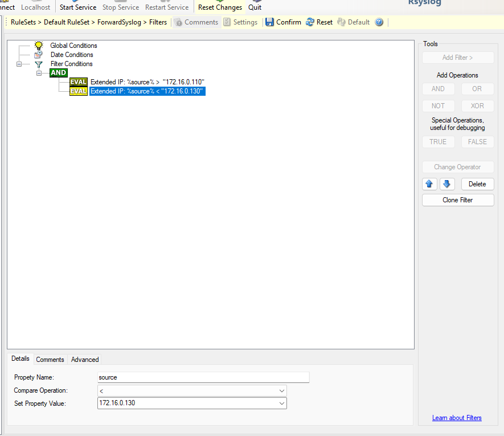Screen dimensions: 504x436
Task: Select filter %source% < "172.16.0.130"
Action: (x=147, y=91)
